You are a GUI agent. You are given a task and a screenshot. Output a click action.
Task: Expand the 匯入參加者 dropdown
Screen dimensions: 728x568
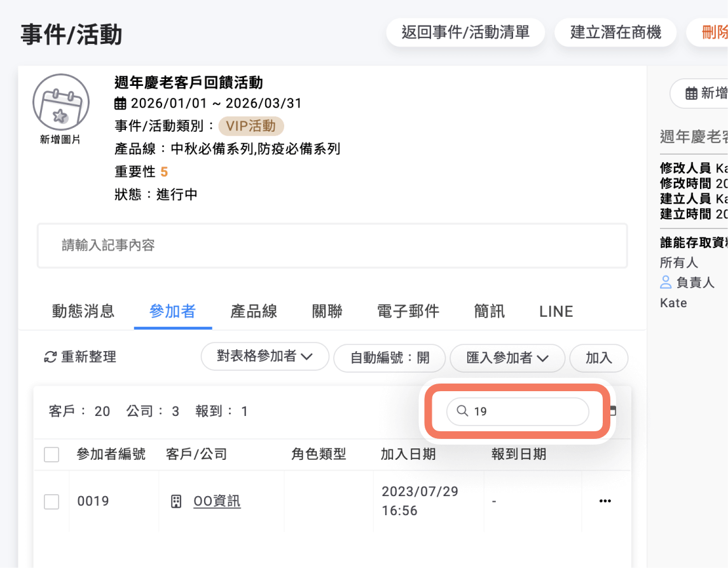point(507,358)
